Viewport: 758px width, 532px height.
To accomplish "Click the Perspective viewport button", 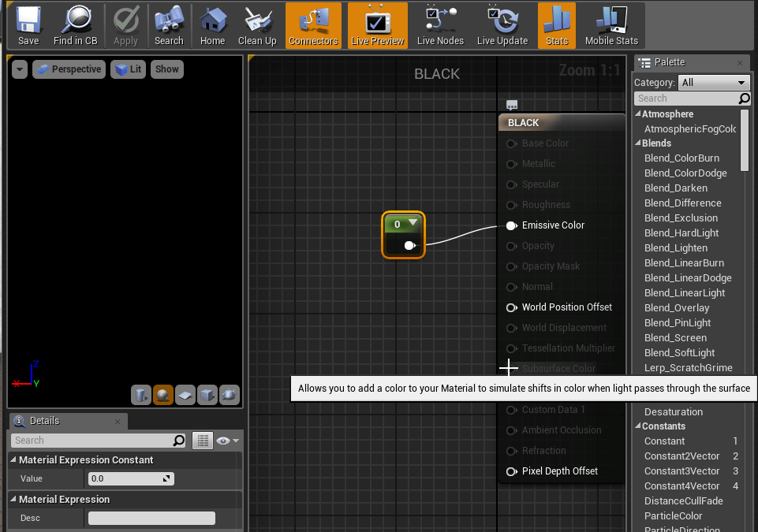I will pyautogui.click(x=69, y=69).
